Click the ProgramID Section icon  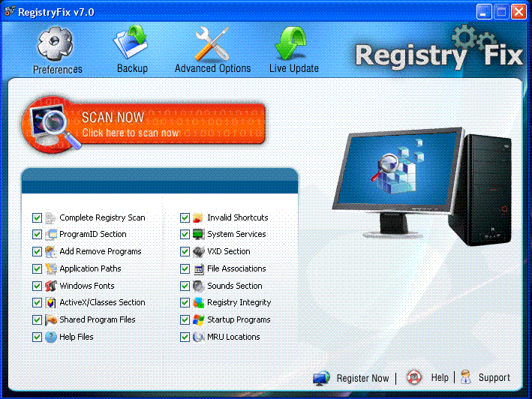click(x=50, y=234)
